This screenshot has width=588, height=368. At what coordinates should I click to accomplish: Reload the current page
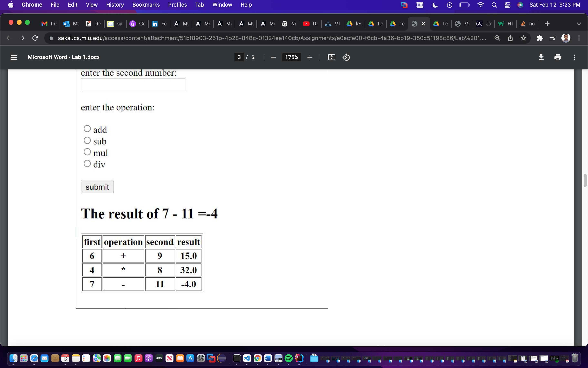35,38
